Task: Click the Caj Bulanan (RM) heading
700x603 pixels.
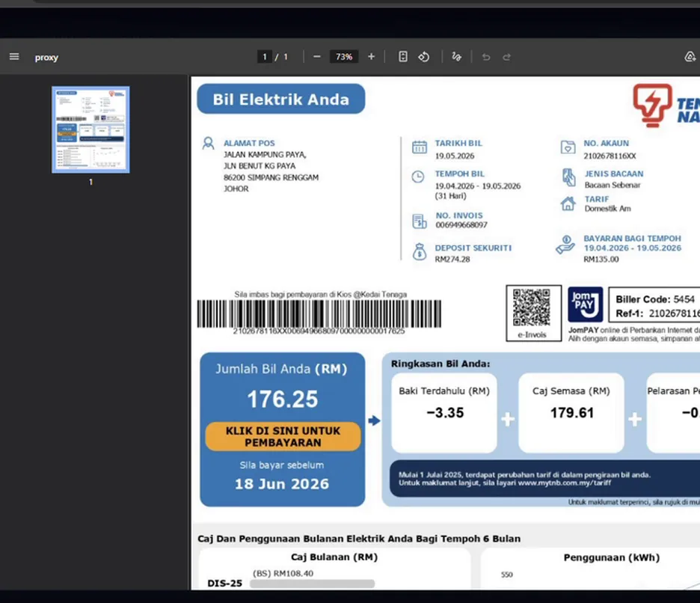Action: coord(334,557)
